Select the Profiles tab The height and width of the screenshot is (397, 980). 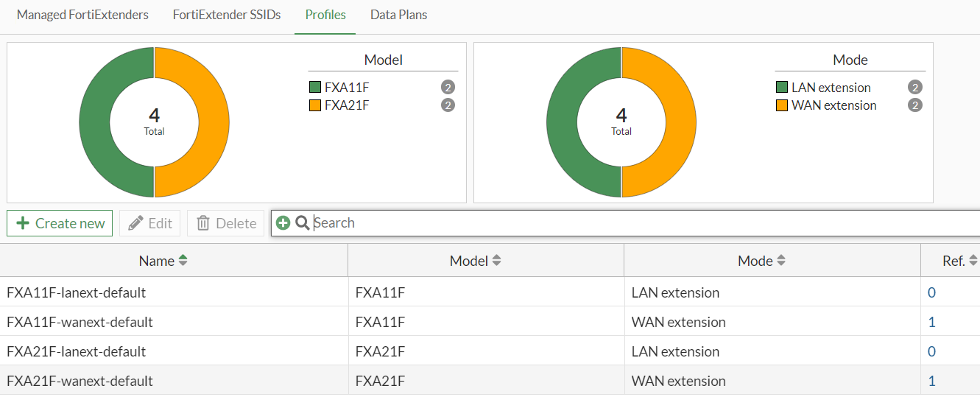[x=325, y=15]
